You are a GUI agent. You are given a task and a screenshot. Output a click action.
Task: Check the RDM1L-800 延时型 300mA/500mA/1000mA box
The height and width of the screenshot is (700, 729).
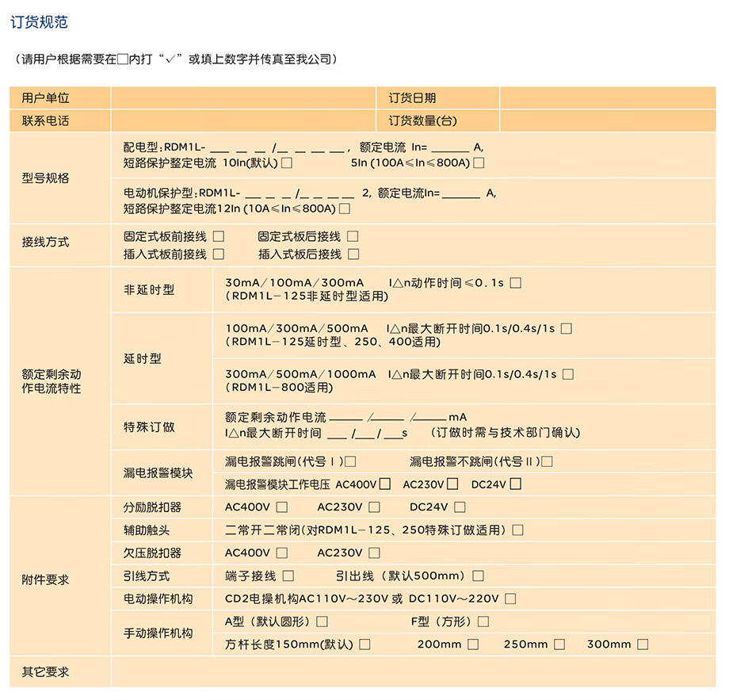(567, 374)
